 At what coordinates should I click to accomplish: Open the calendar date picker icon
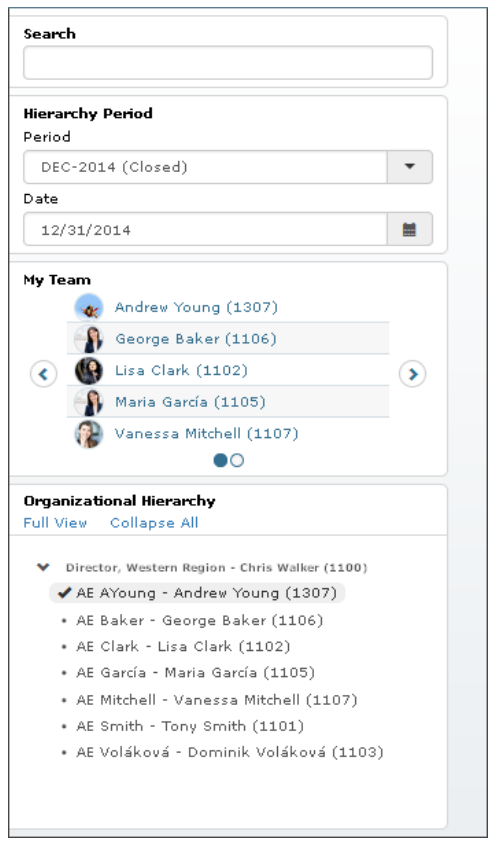point(409,229)
